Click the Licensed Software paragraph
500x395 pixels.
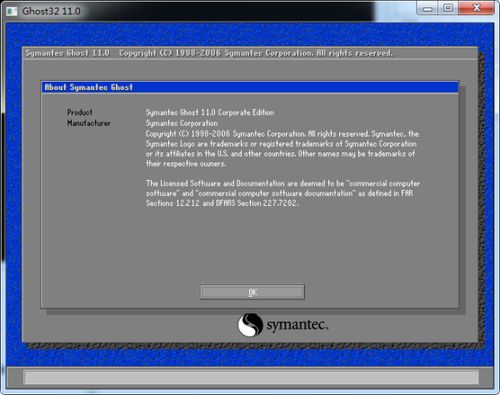[283, 193]
